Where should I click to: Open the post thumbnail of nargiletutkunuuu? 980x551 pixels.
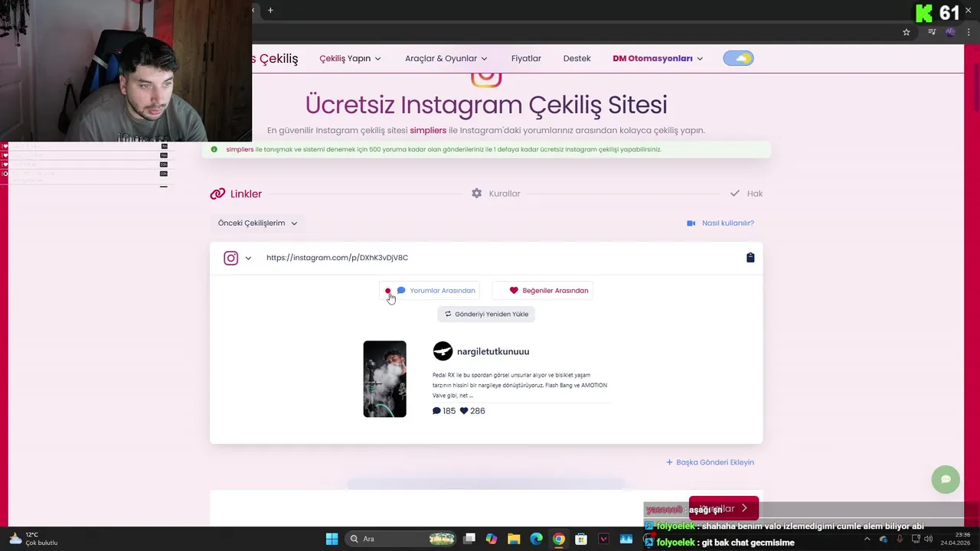(384, 379)
